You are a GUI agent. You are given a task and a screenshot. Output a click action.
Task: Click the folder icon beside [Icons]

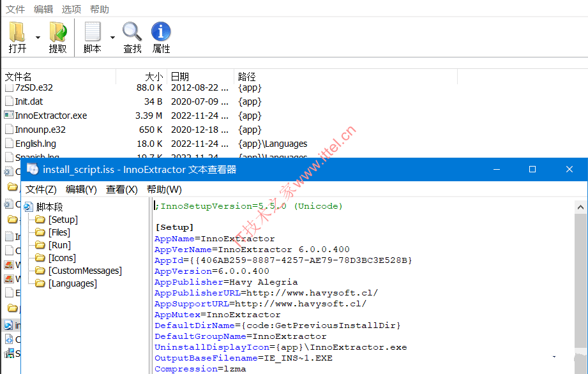tap(40, 258)
